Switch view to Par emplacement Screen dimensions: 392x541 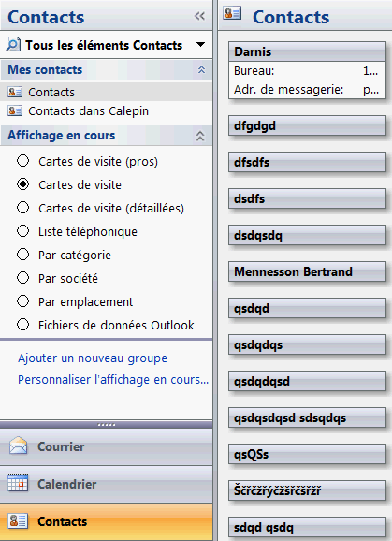click(23, 301)
